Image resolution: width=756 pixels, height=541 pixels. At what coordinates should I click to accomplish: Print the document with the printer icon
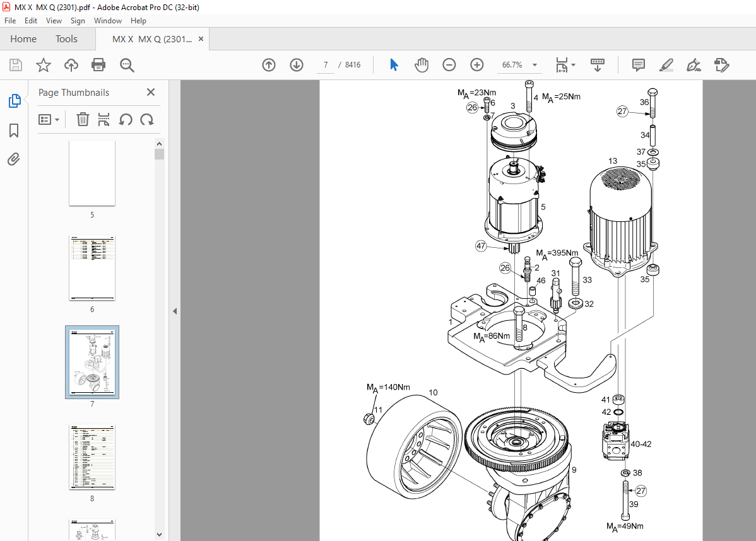pyautogui.click(x=98, y=65)
